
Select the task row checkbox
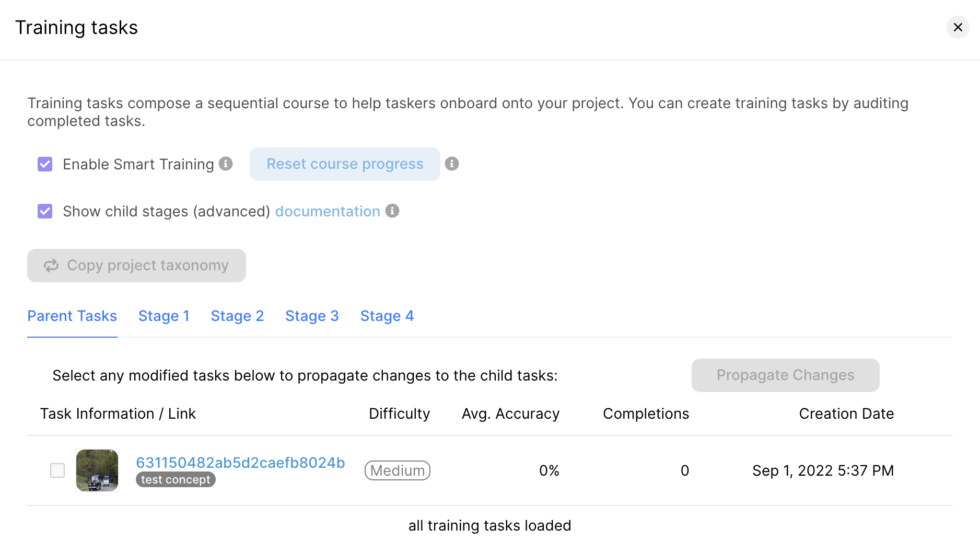coord(57,470)
